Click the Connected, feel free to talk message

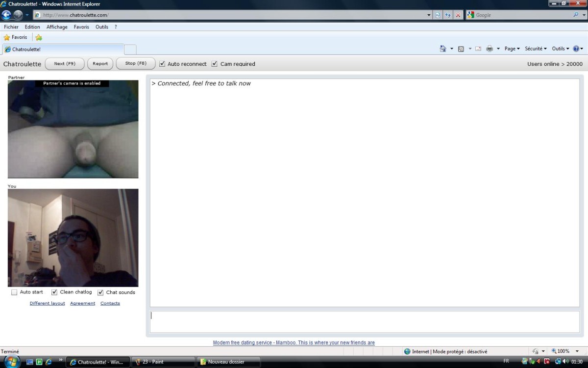click(201, 83)
